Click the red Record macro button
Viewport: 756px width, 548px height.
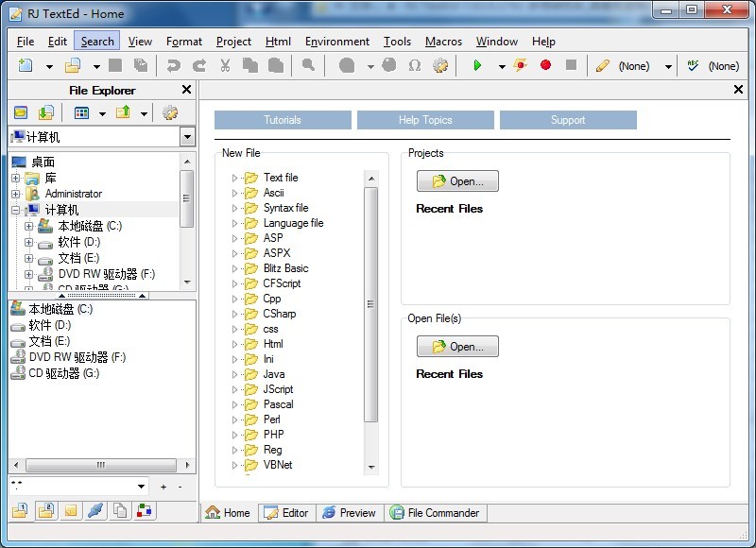click(545, 65)
